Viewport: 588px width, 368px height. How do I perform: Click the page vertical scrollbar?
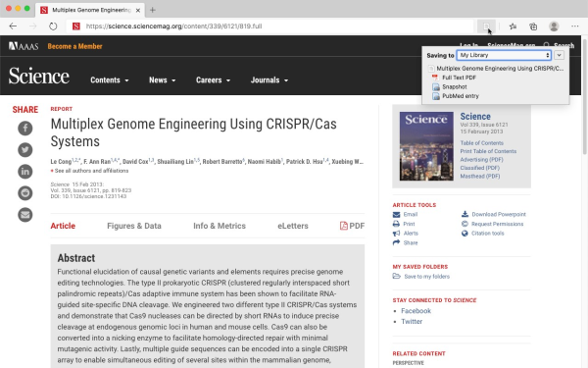point(584,96)
